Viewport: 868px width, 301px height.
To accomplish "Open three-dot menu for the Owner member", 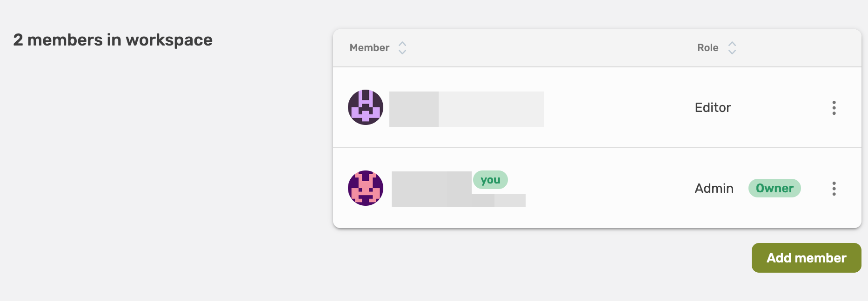I will pos(834,189).
